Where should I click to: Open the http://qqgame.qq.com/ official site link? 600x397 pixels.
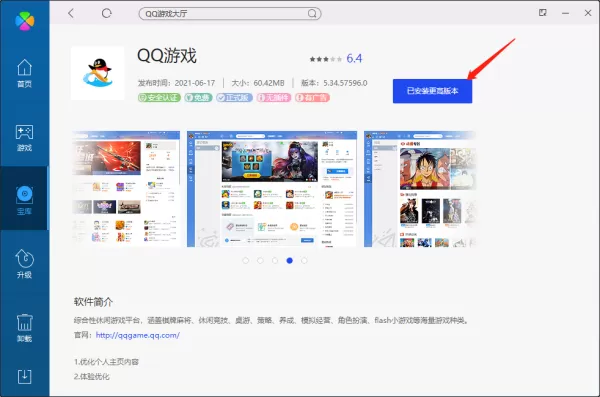[x=138, y=335]
